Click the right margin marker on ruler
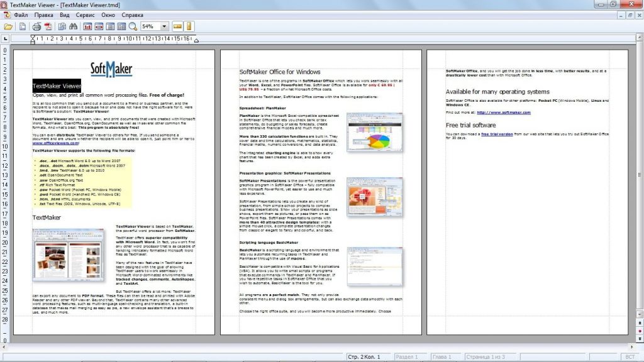Image resolution: width=644 pixels, height=362 pixels. 196,40
